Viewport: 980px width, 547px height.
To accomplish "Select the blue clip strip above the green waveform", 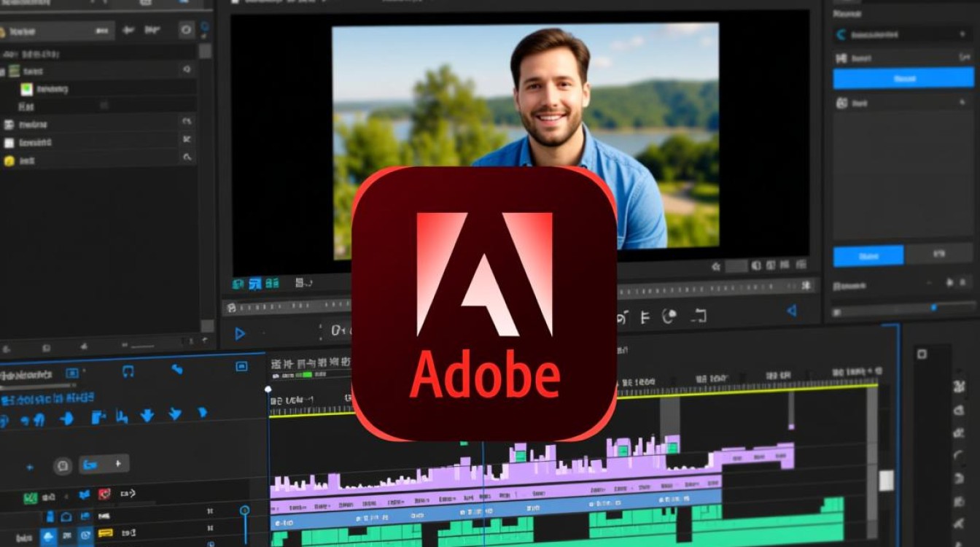I will click(x=496, y=508).
